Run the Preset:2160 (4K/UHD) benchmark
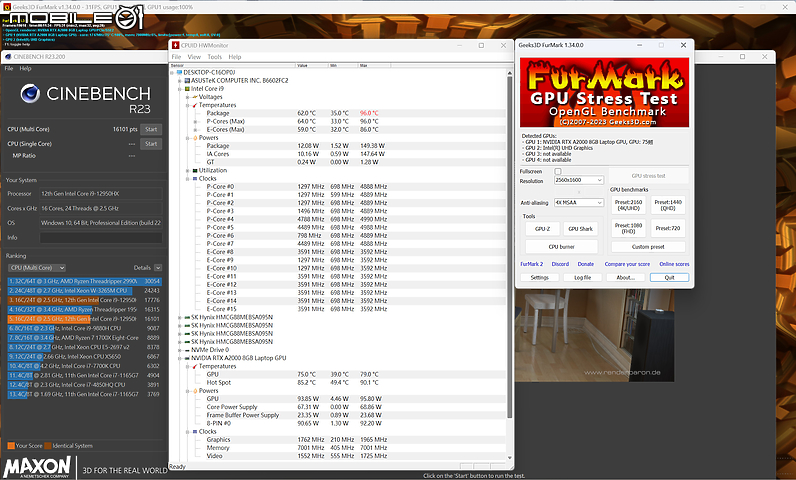The height and width of the screenshot is (480, 796). coord(628,205)
